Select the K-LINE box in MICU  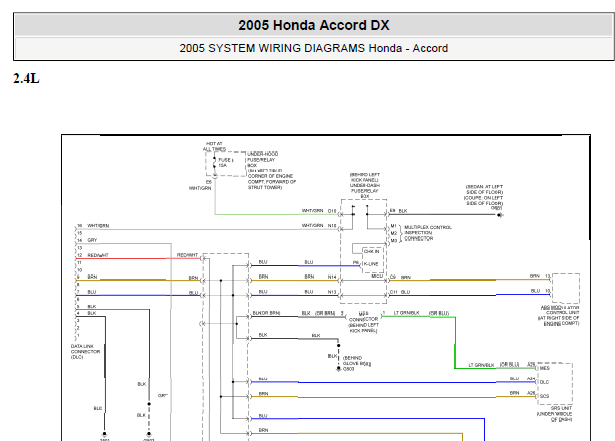click(x=371, y=264)
